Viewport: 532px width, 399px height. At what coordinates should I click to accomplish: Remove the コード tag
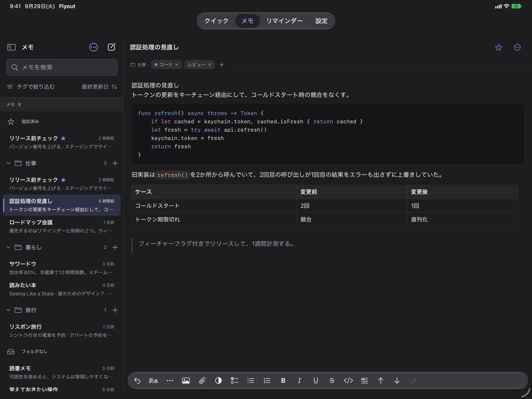pyautogui.click(x=177, y=65)
